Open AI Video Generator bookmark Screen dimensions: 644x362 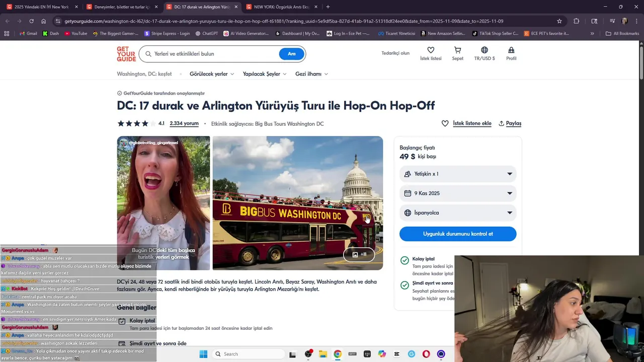coord(247,33)
